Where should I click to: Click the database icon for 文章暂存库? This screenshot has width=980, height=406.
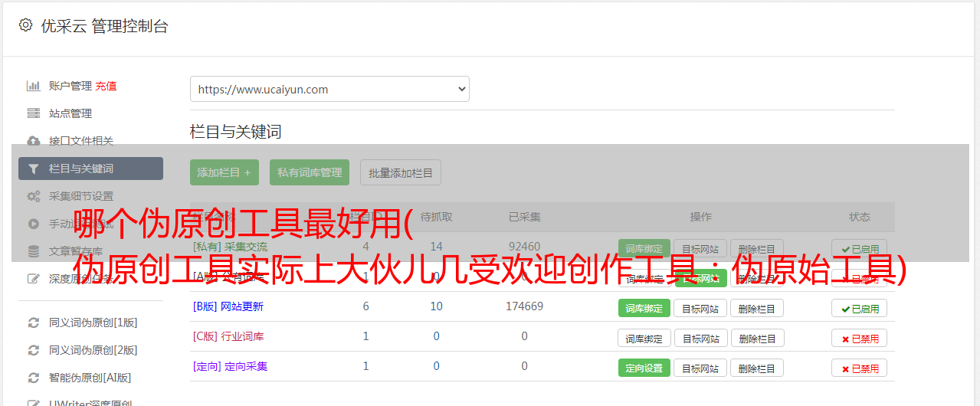[x=34, y=251]
